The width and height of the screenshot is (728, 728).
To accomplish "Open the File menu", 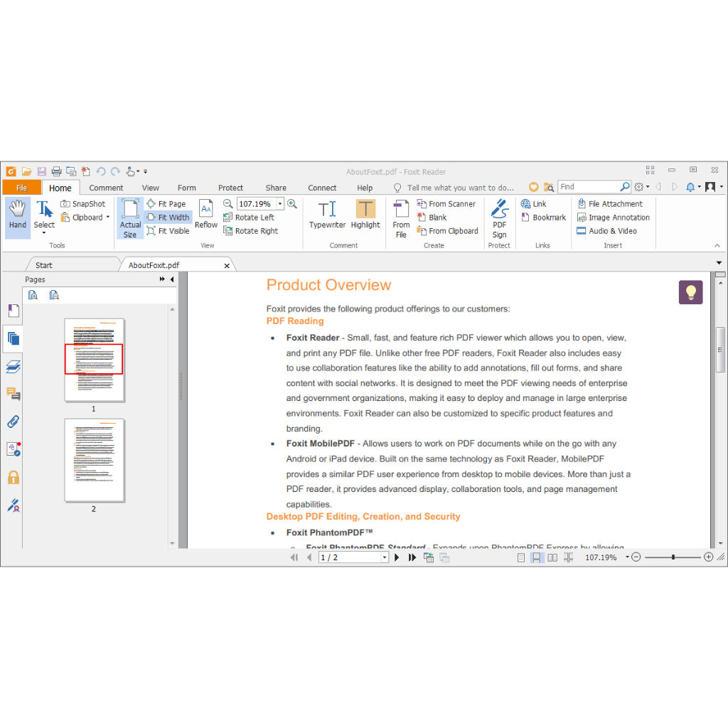I will click(x=21, y=188).
